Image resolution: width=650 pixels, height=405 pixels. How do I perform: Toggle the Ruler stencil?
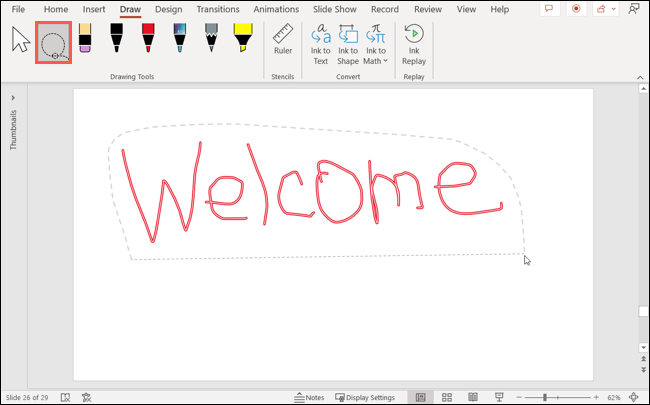(283, 39)
